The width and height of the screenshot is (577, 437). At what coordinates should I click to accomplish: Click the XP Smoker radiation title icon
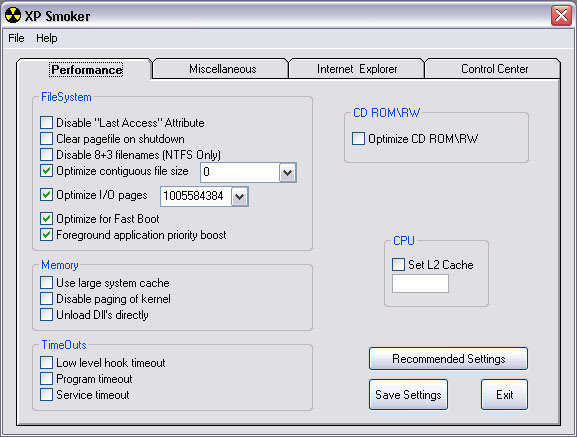(13, 15)
